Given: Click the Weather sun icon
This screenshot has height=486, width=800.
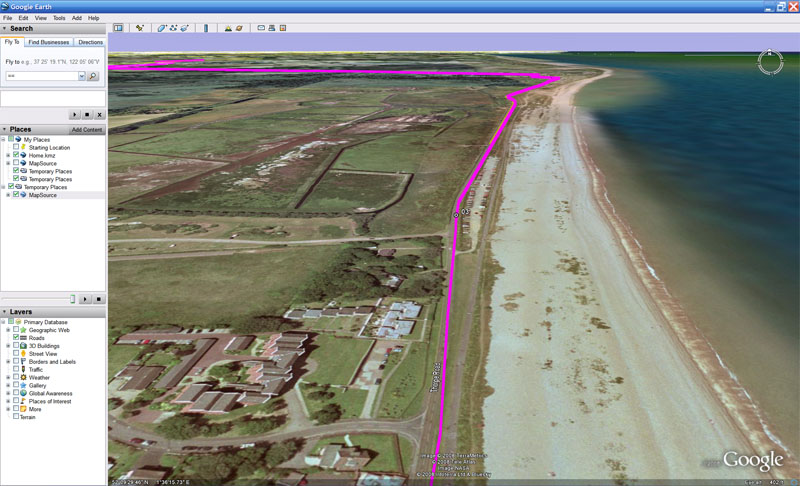Looking at the screenshot, I should point(23,377).
